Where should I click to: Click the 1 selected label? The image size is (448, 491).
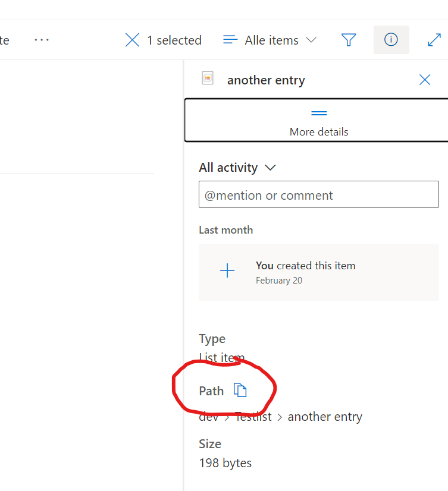tap(174, 40)
